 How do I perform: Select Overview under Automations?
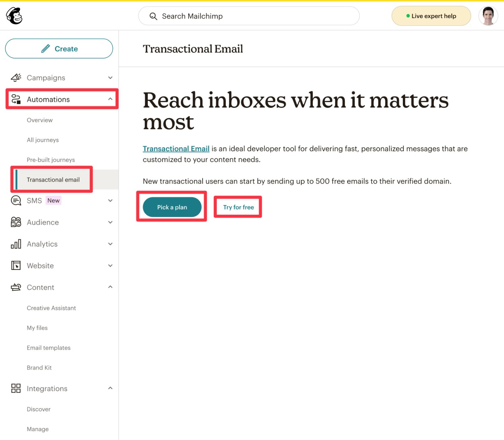[40, 120]
